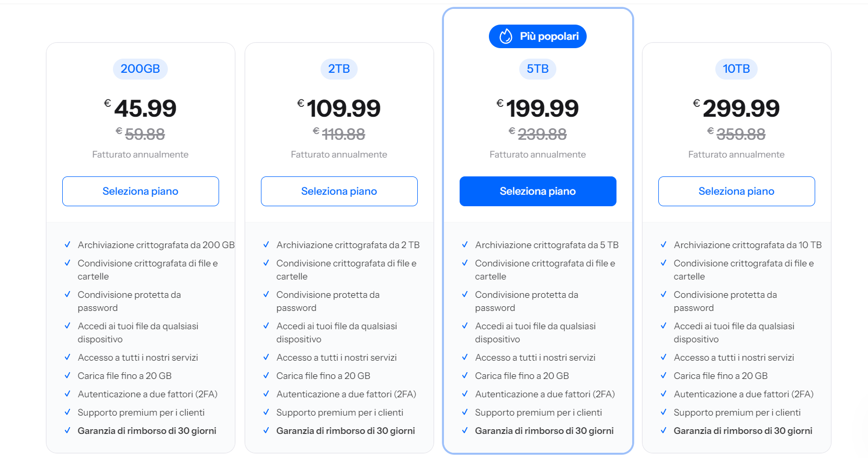Screen dimensions: 868x458
Task: Click the Più popolari label
Action: tap(549, 36)
